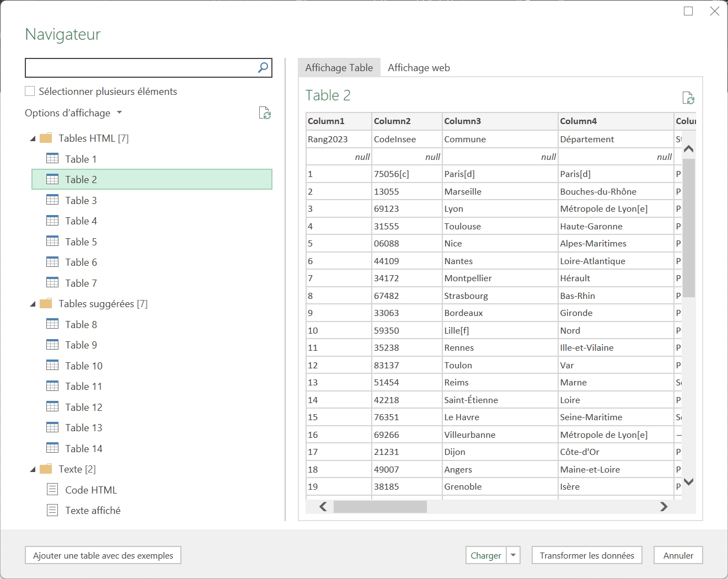Click the Bouches-du-Rhône cell
Image resolution: width=728 pixels, height=579 pixels.
(615, 191)
